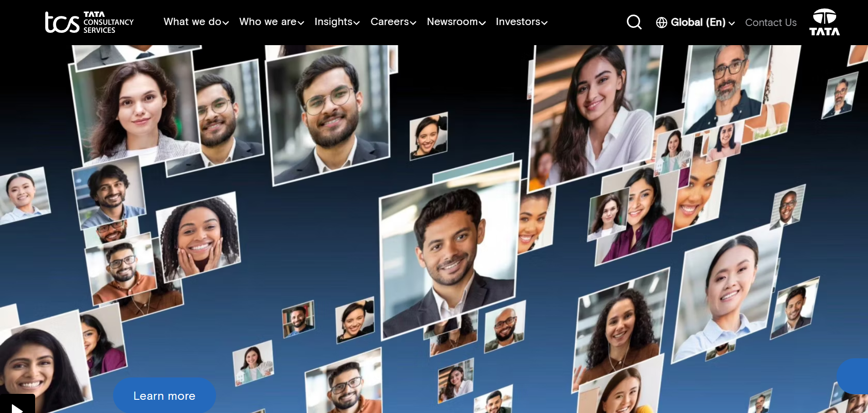Click the Learn more button
The height and width of the screenshot is (413, 868).
click(165, 395)
